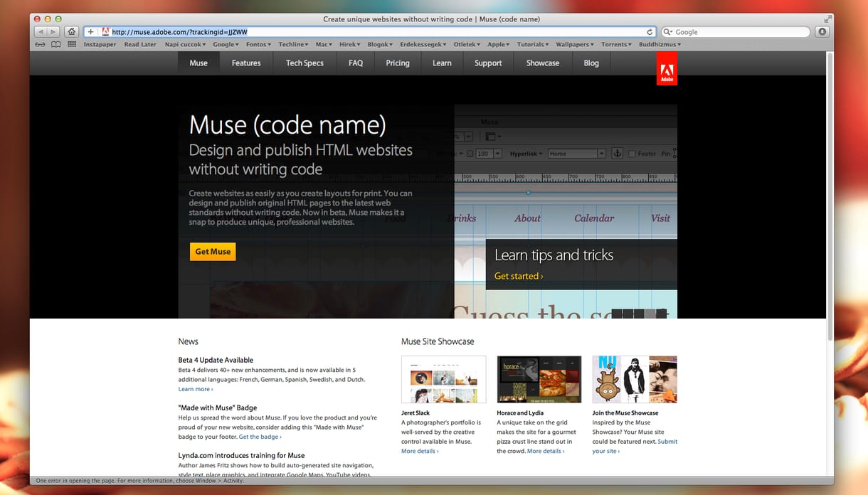
Task: Open More details for Jeret Slack
Action: pos(420,451)
